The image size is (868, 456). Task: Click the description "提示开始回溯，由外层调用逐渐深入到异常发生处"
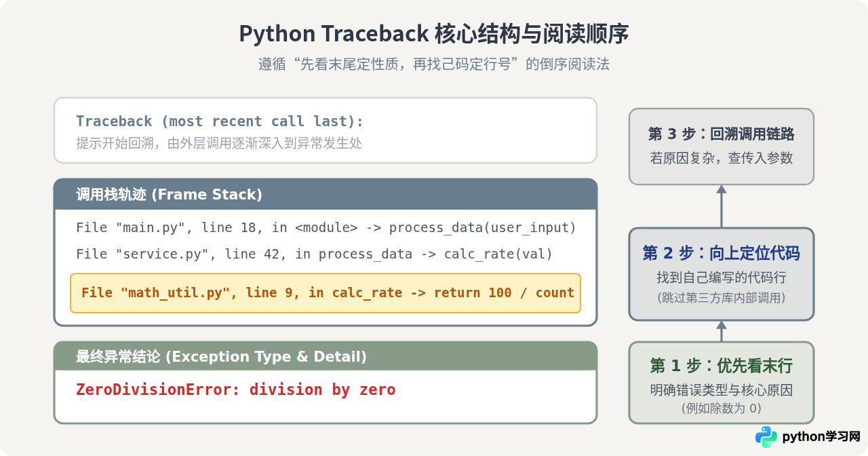click(x=219, y=143)
